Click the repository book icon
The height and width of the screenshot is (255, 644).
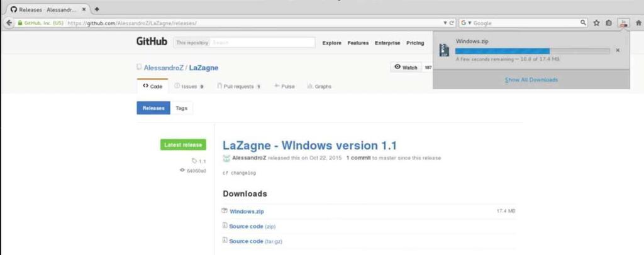click(x=139, y=67)
